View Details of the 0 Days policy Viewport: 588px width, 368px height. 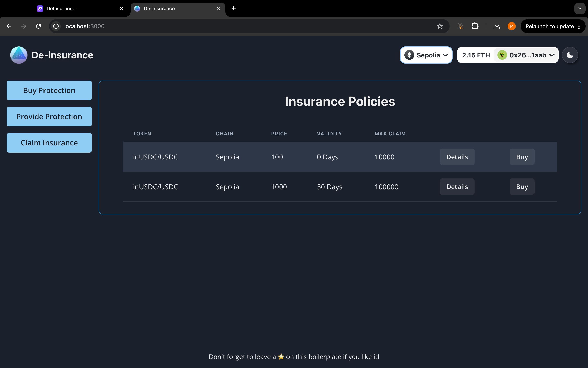(x=457, y=157)
